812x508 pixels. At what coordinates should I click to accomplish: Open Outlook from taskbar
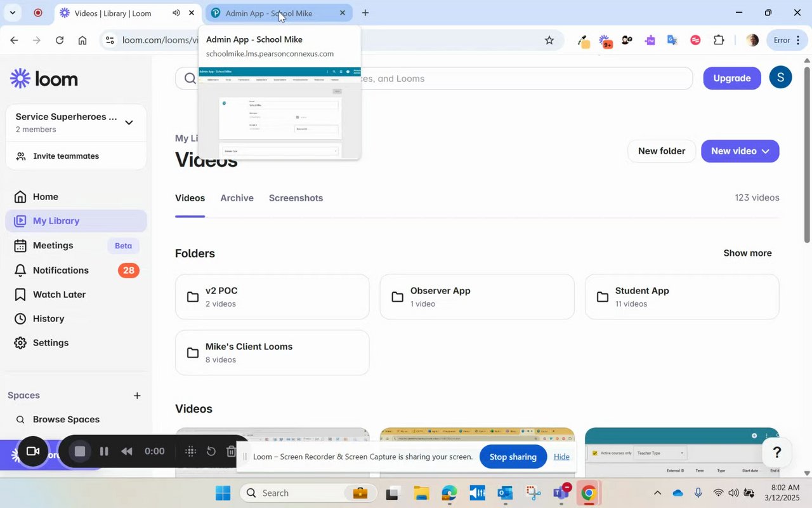click(505, 493)
